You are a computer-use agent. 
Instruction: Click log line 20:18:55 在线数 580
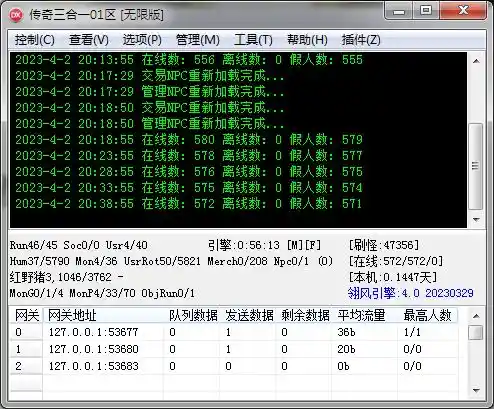point(189,140)
